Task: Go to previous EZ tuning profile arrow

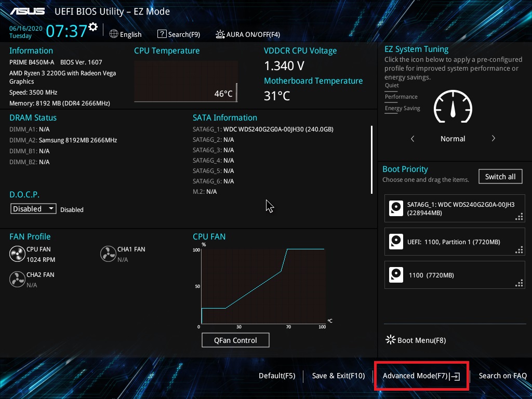Action: click(413, 138)
